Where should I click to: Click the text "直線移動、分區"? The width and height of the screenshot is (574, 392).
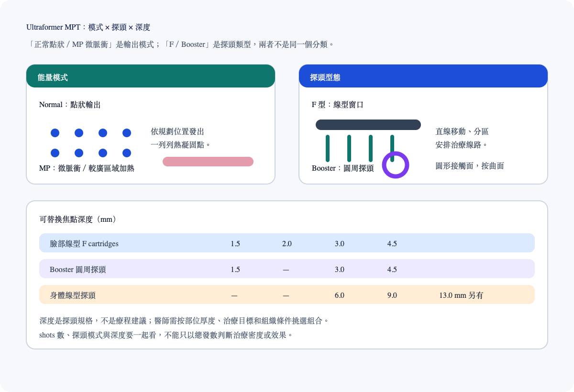point(462,131)
